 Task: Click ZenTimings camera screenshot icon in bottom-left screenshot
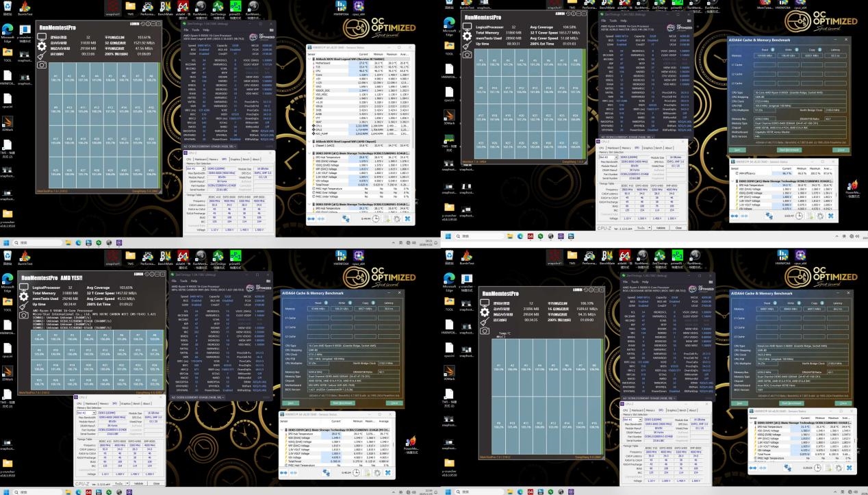point(268,281)
